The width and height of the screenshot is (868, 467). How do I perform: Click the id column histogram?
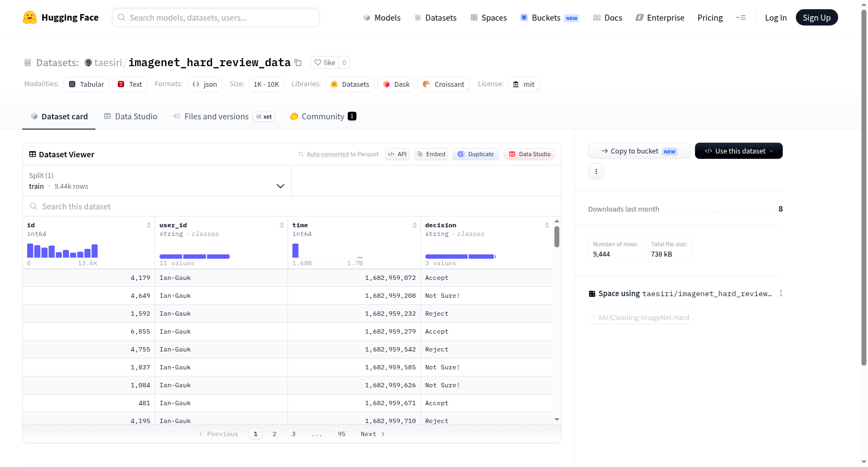[x=62, y=251]
